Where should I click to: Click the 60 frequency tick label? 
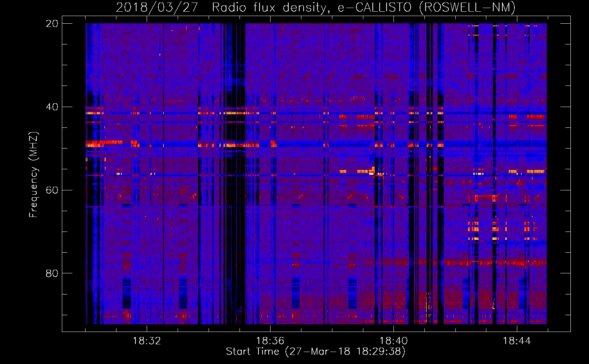tap(52, 190)
